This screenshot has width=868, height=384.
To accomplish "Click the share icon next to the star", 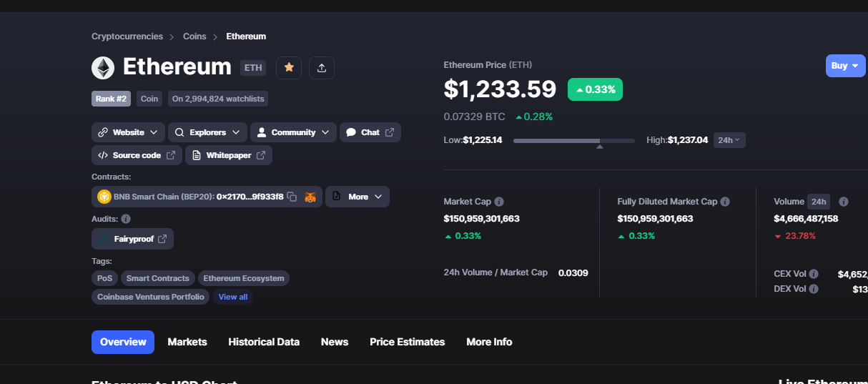I will pyautogui.click(x=322, y=67).
